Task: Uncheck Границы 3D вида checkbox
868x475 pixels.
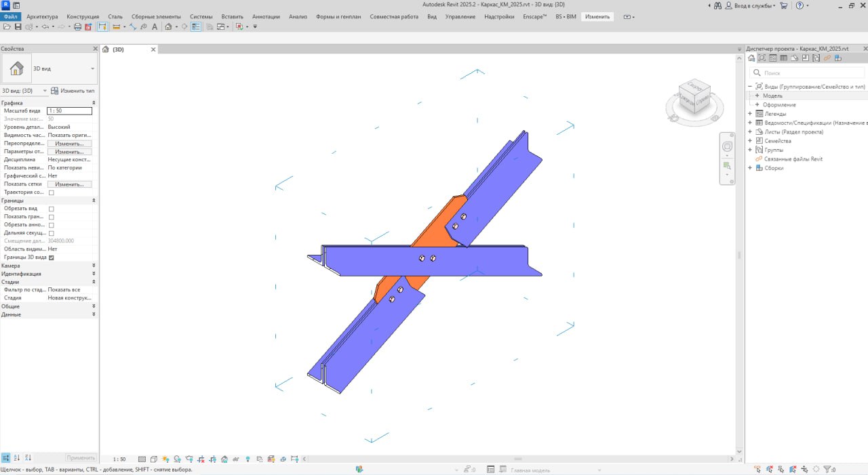Action: [52, 257]
